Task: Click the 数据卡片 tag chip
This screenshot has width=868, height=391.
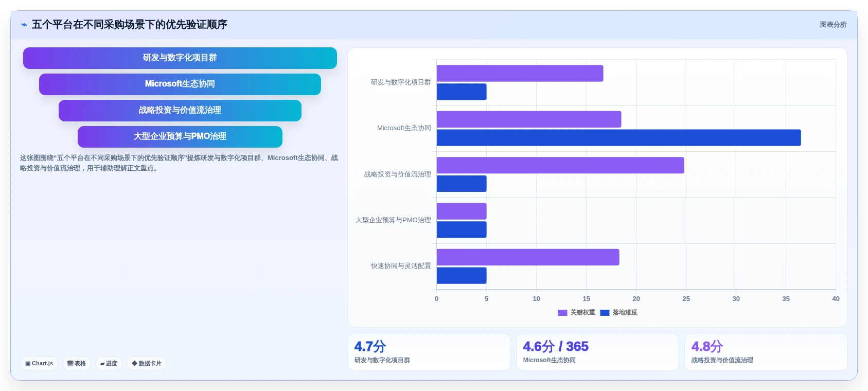Action: pos(147,363)
